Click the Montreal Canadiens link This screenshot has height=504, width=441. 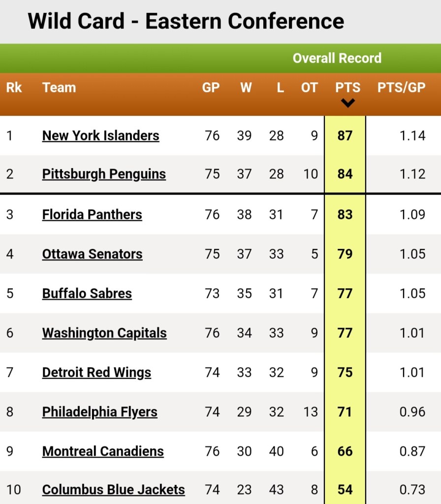[x=103, y=451]
